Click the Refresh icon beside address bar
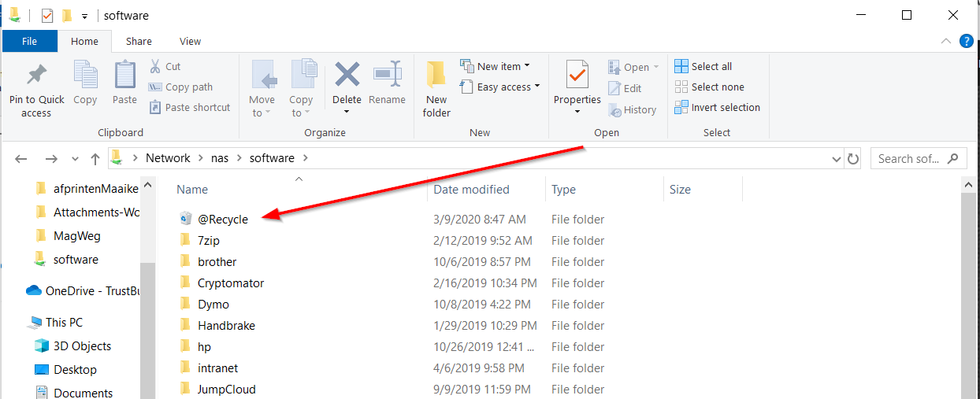 [853, 159]
